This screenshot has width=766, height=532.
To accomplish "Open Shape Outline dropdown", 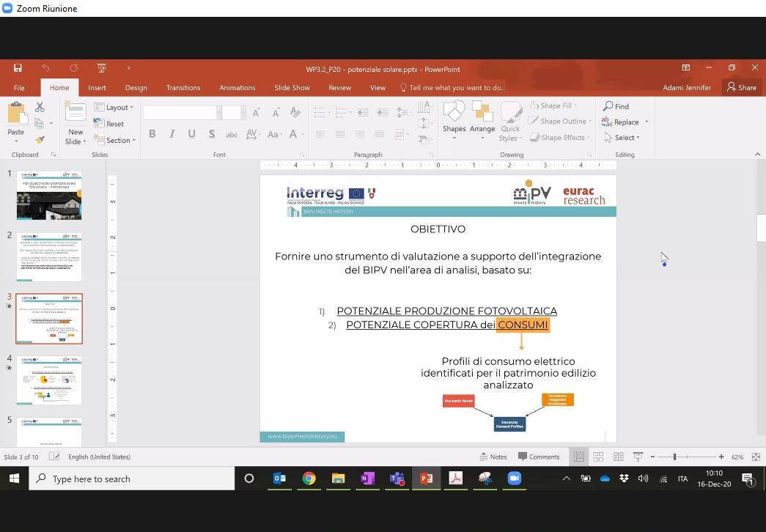I will (560, 121).
